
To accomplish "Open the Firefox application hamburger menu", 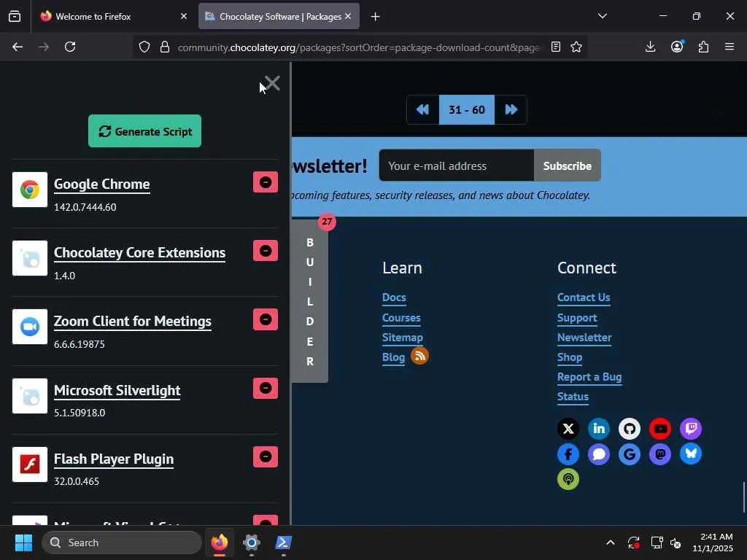I will click(729, 47).
